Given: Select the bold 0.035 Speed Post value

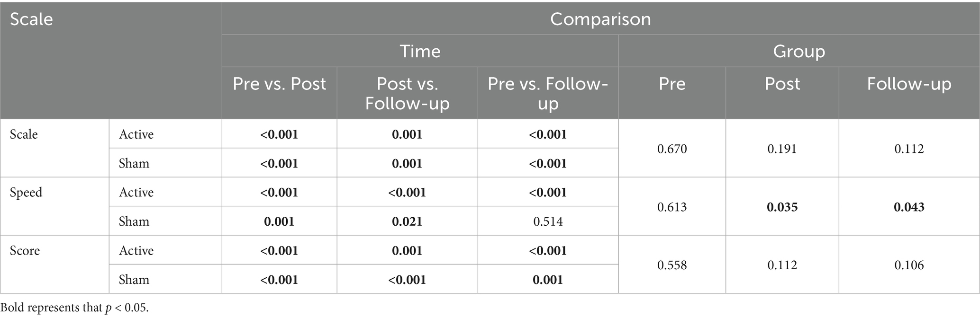Looking at the screenshot, I should pos(782,207).
